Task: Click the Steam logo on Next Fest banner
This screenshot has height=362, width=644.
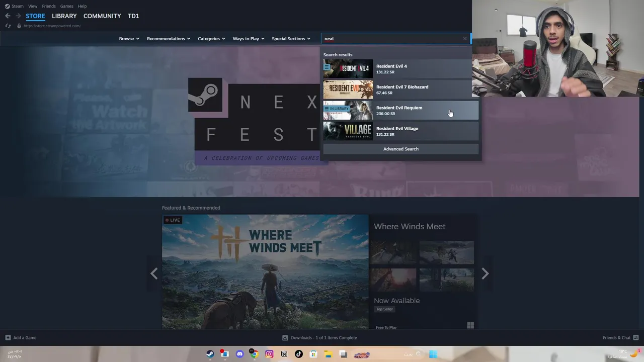Action: pyautogui.click(x=205, y=95)
